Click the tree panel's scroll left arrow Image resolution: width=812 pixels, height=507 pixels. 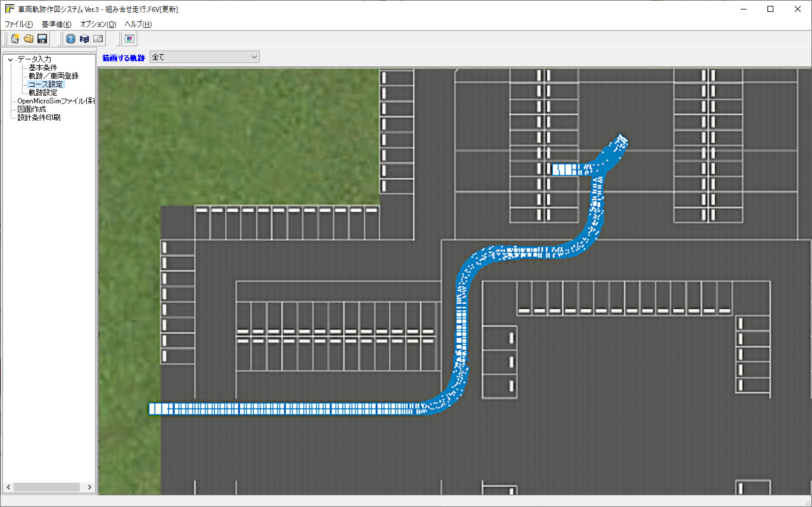point(8,487)
